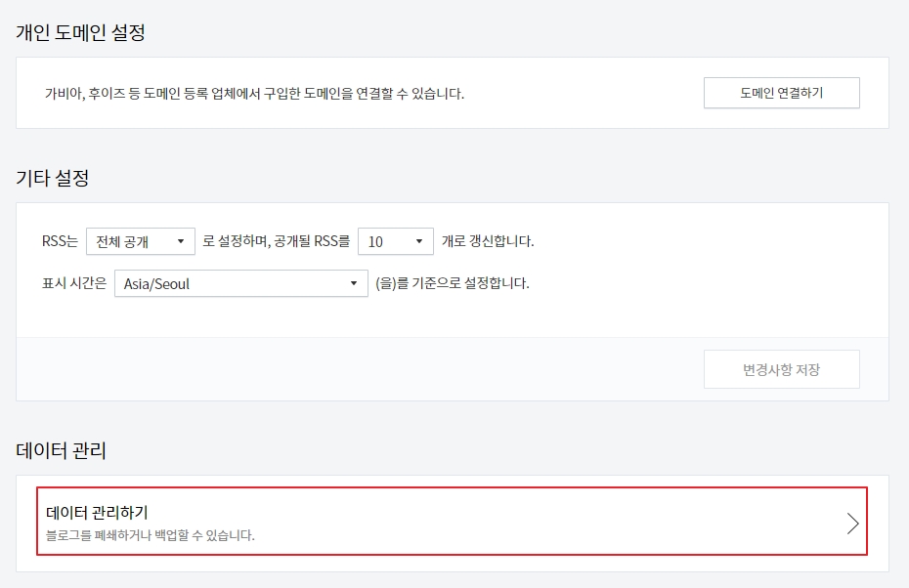Image resolution: width=909 pixels, height=588 pixels.
Task: Open the 데이터 관리하기 link
Action: (x=453, y=522)
